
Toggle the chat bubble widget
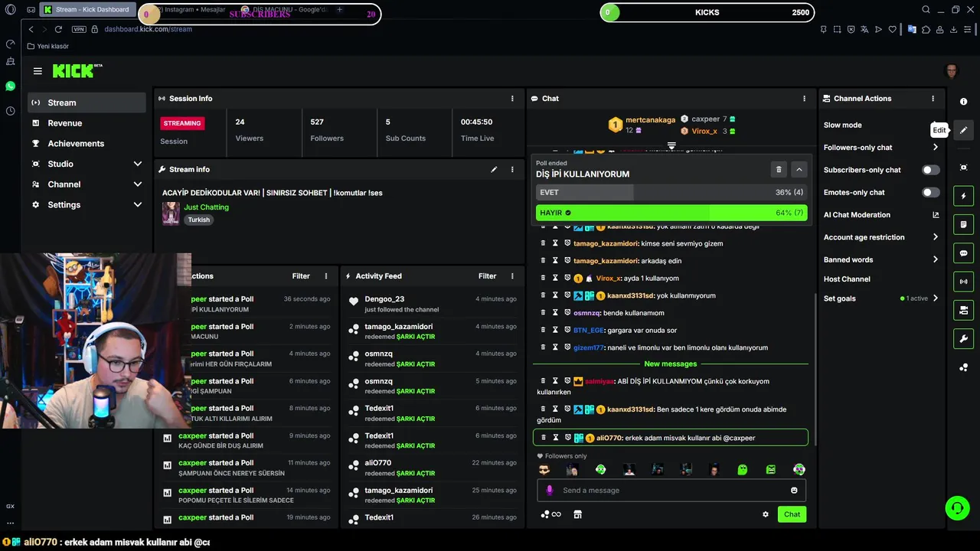point(963,253)
